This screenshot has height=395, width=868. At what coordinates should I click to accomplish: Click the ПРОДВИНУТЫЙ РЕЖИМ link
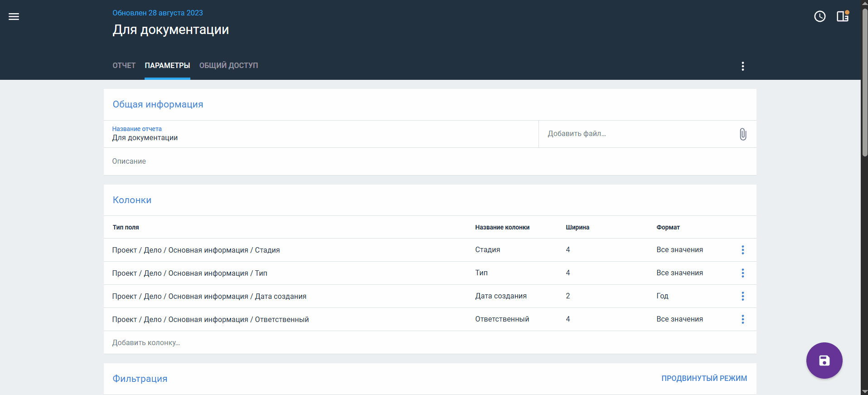click(704, 378)
